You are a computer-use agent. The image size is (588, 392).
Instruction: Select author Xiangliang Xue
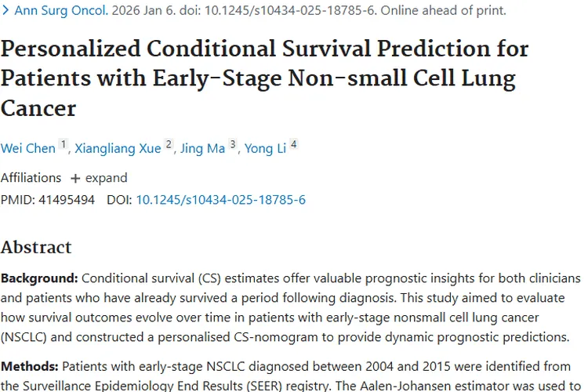click(118, 148)
